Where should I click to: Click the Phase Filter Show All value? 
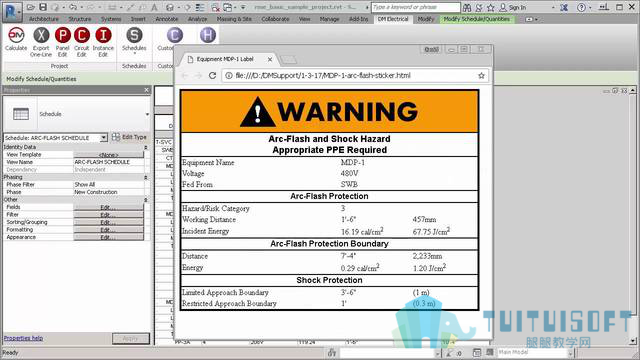click(109, 184)
